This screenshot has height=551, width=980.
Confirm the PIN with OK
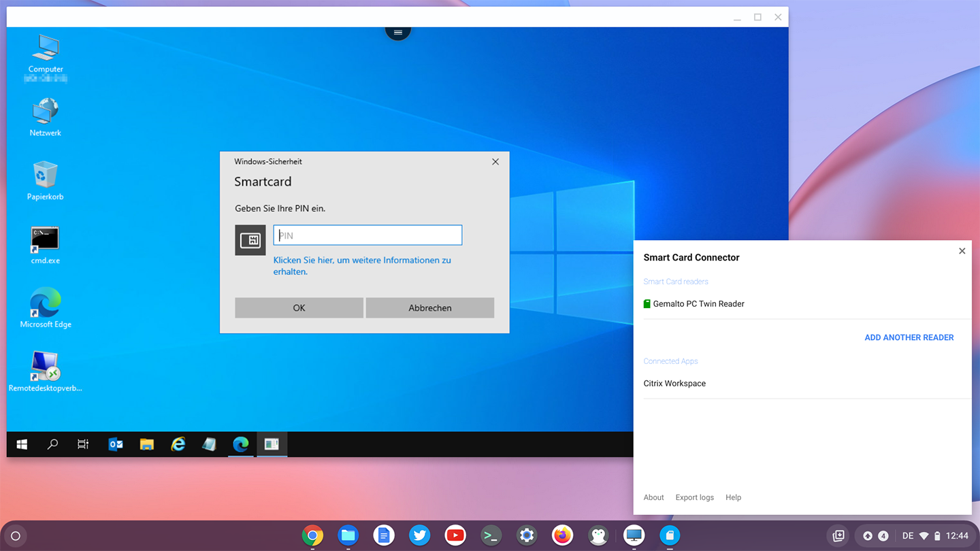pos(299,307)
